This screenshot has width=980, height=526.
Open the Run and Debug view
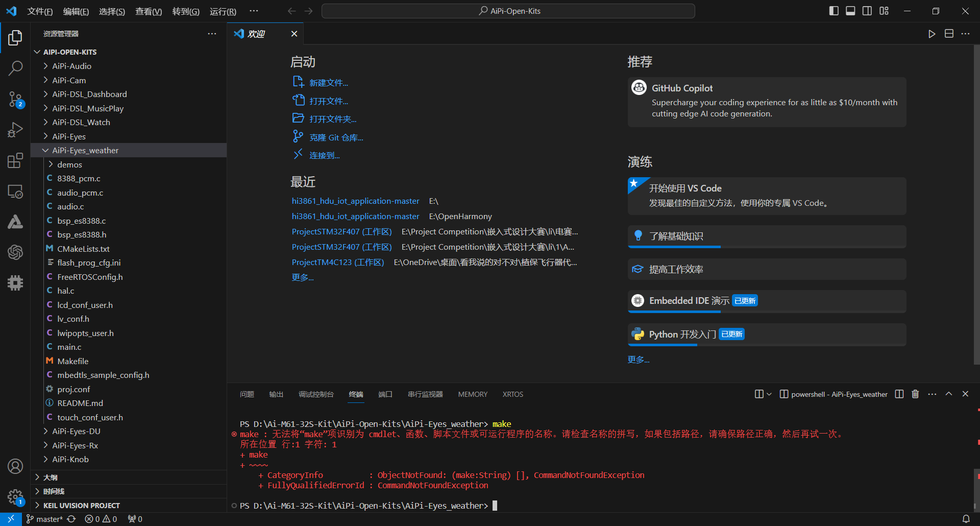[x=15, y=130]
